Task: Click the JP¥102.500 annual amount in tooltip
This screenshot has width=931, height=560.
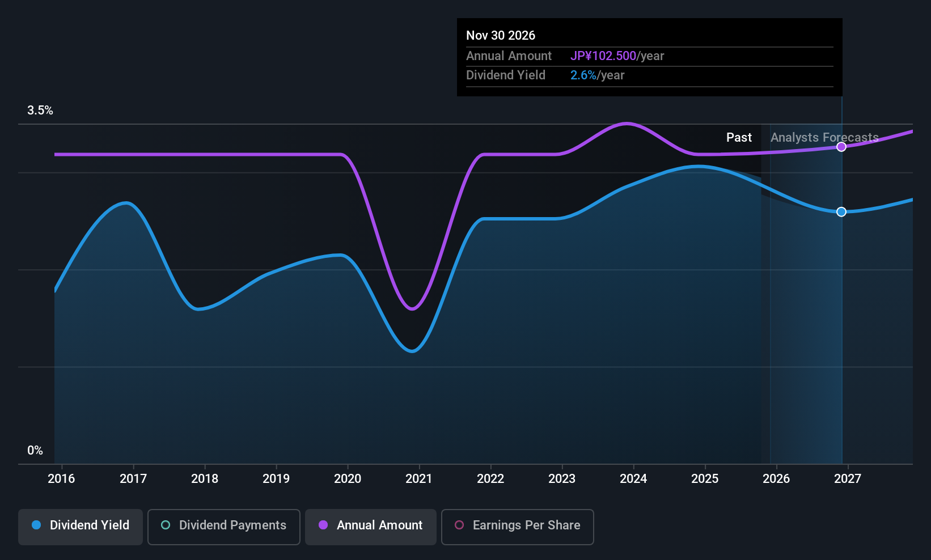Action: 603,56
